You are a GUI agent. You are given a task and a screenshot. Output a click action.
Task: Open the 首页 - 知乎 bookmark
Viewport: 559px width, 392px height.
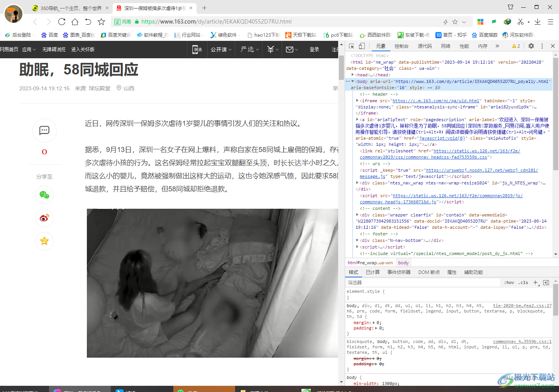click(x=451, y=35)
